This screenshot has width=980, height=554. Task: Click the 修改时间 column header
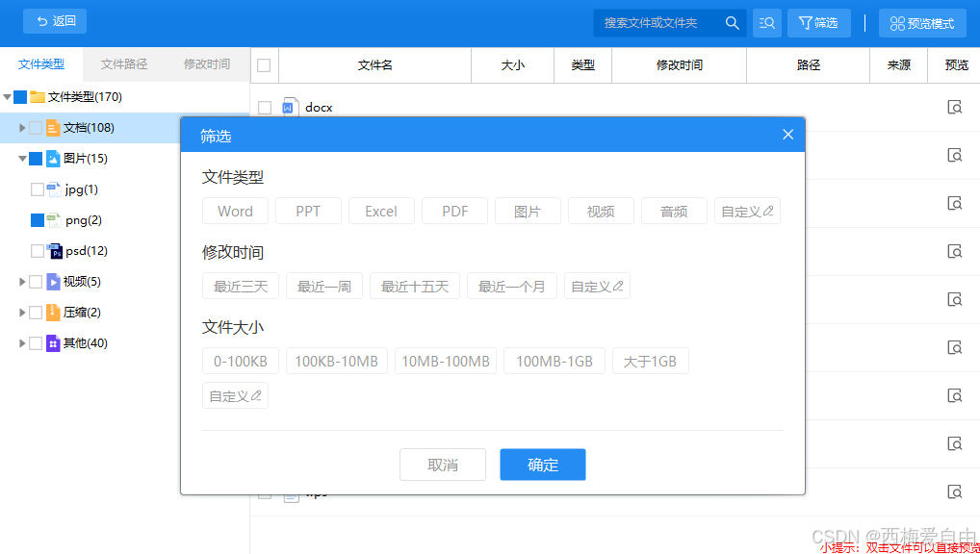(x=680, y=65)
